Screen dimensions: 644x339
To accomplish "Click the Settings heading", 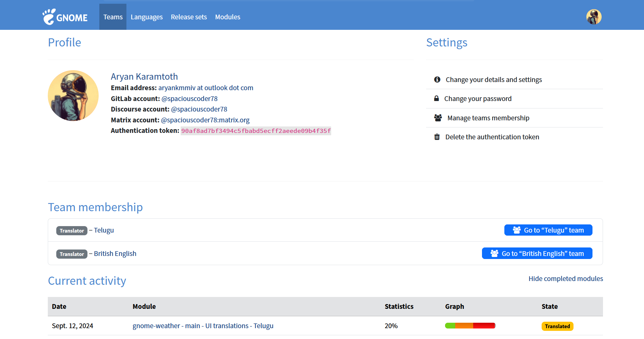I will [447, 42].
